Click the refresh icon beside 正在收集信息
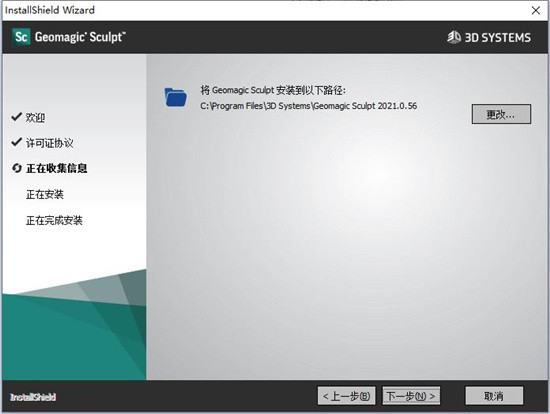550x414 pixels. [17, 168]
